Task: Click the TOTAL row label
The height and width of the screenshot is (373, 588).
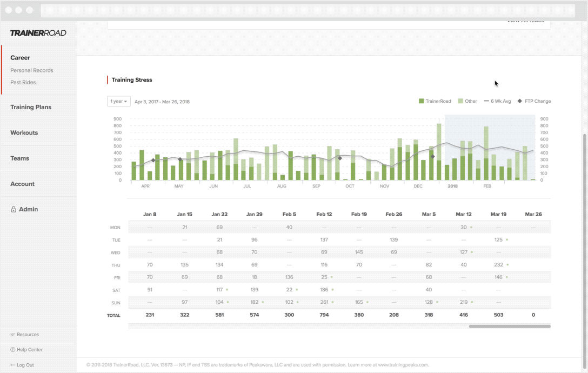Action: (113, 316)
